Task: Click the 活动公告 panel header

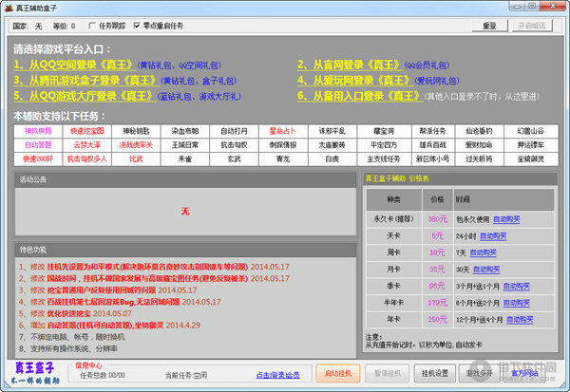Action: 185,179
